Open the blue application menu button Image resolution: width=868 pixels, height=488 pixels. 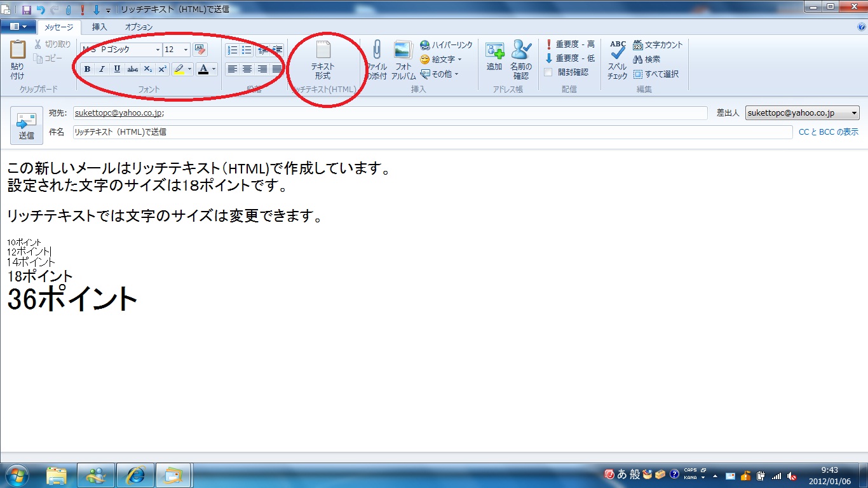[18, 27]
